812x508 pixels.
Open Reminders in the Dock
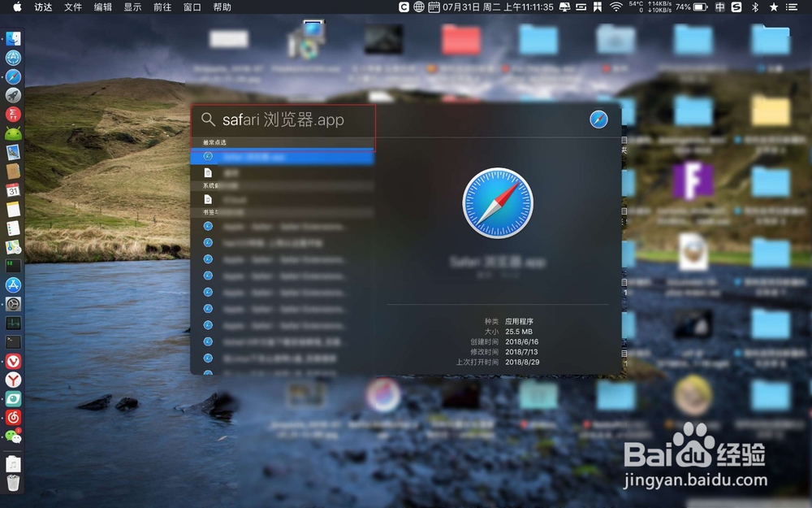click(13, 228)
